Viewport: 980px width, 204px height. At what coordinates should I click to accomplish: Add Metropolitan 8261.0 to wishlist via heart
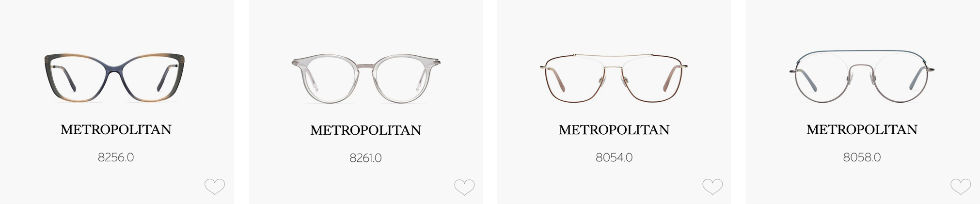(x=464, y=187)
